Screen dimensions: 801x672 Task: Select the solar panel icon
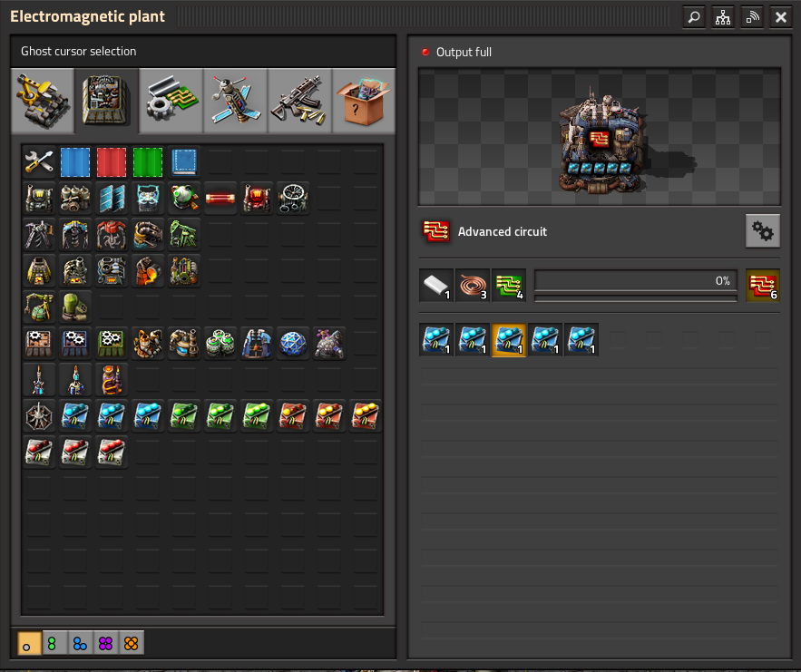pyautogui.click(x=112, y=198)
